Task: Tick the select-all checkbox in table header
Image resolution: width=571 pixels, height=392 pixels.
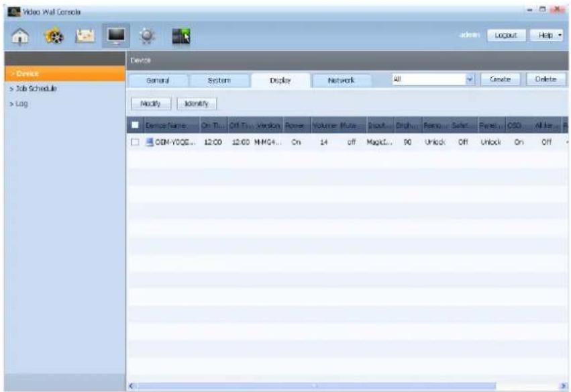Action: (x=135, y=125)
